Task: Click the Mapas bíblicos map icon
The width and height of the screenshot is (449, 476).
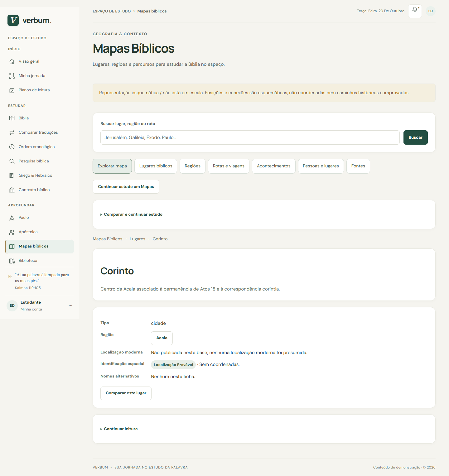Action: pyautogui.click(x=12, y=246)
